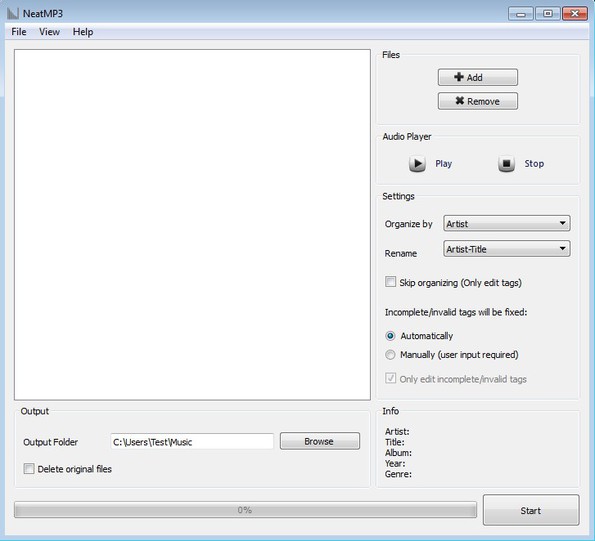Viewport: 595px width, 541px height.
Task: Open the Help menu
Action: pos(83,32)
